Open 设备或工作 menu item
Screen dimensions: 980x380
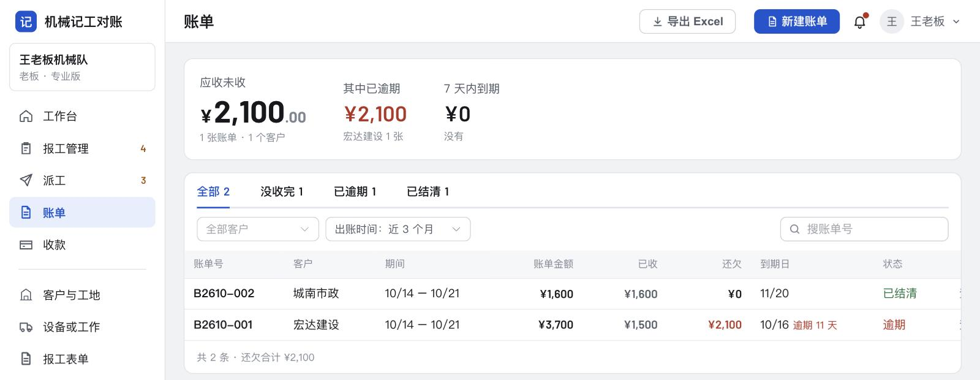click(x=82, y=327)
